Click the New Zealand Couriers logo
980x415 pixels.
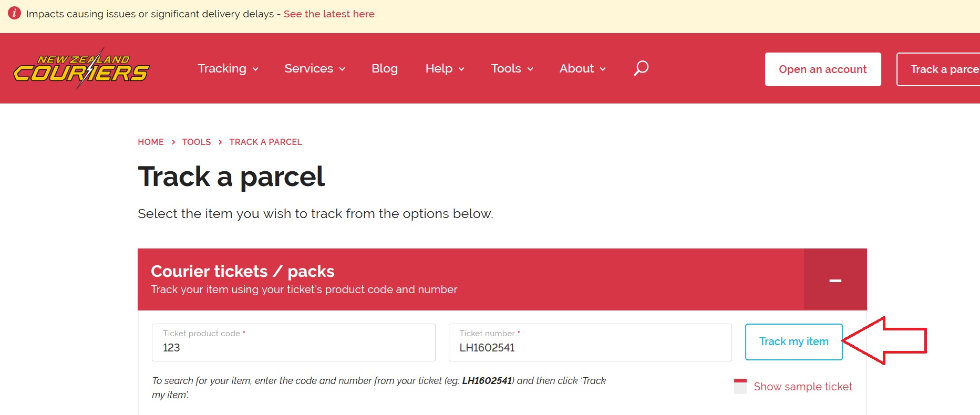(x=81, y=69)
